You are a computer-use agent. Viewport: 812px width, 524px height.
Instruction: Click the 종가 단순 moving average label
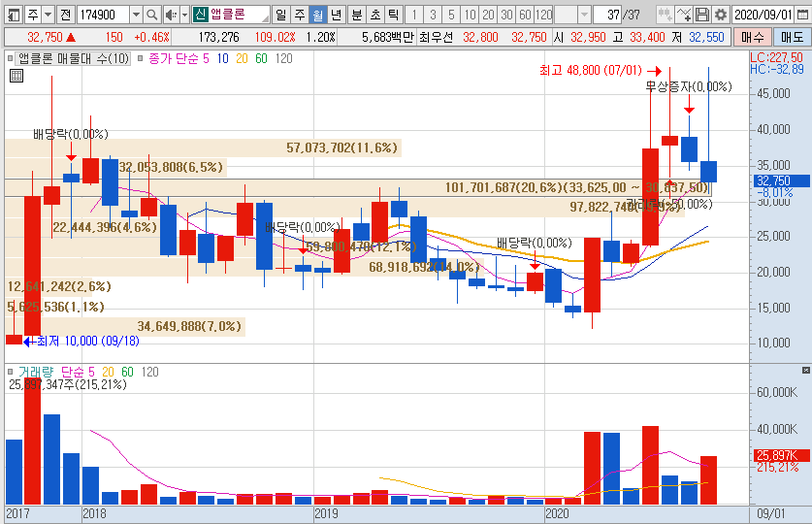click(174, 58)
